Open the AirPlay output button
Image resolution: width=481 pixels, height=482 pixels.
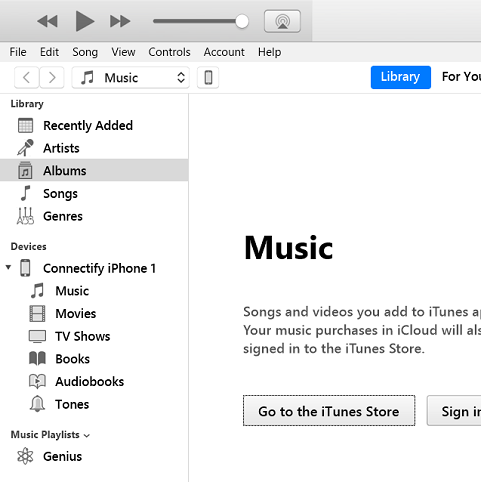click(x=282, y=21)
